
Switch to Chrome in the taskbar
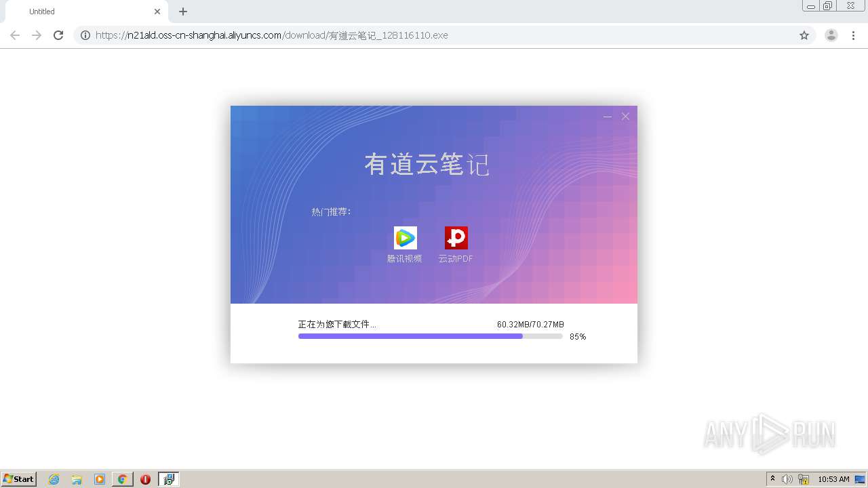pyautogui.click(x=122, y=479)
